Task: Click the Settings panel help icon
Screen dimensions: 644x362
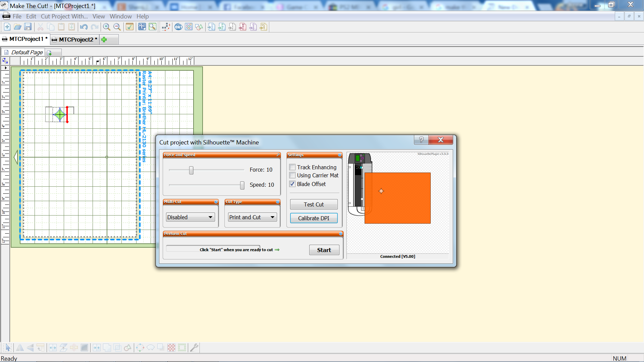Action: (x=340, y=155)
